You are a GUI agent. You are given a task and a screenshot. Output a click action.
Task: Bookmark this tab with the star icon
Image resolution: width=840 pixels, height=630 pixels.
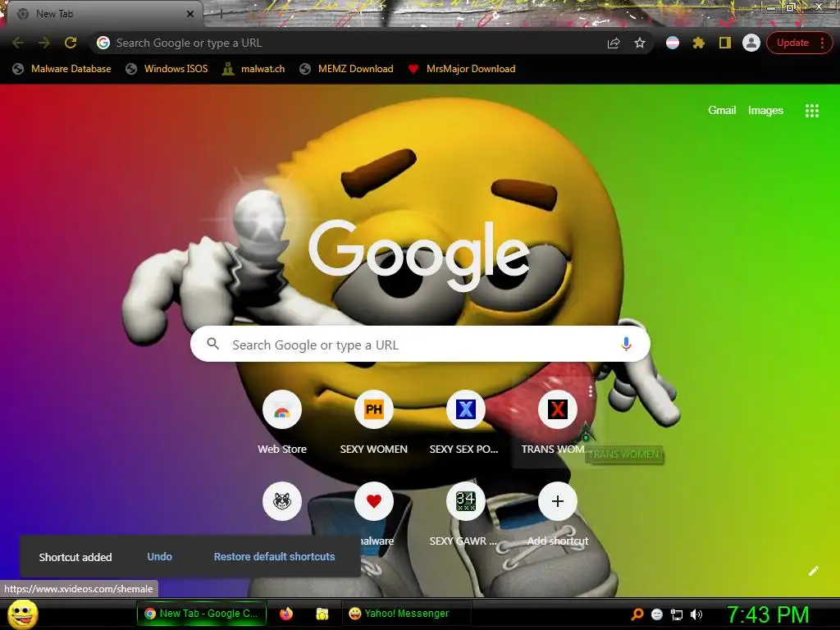[x=640, y=43]
